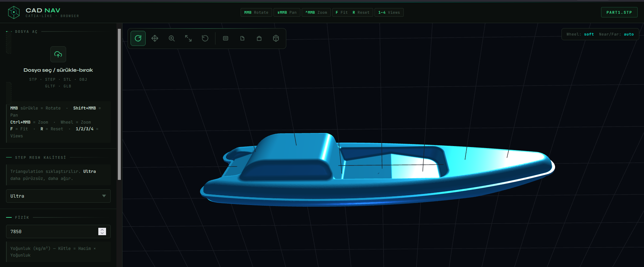Reset the view with counterclockwise arrow icon

click(x=205, y=39)
